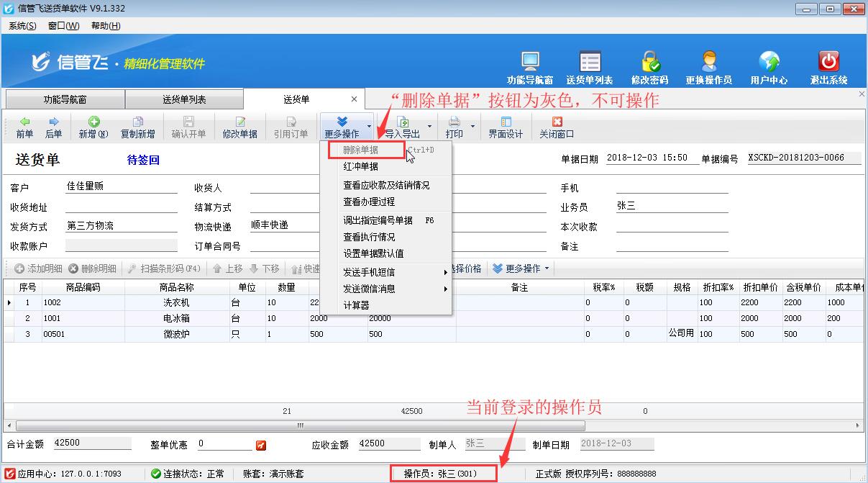
Task: Open the 系统(S) menu
Action: 22,25
